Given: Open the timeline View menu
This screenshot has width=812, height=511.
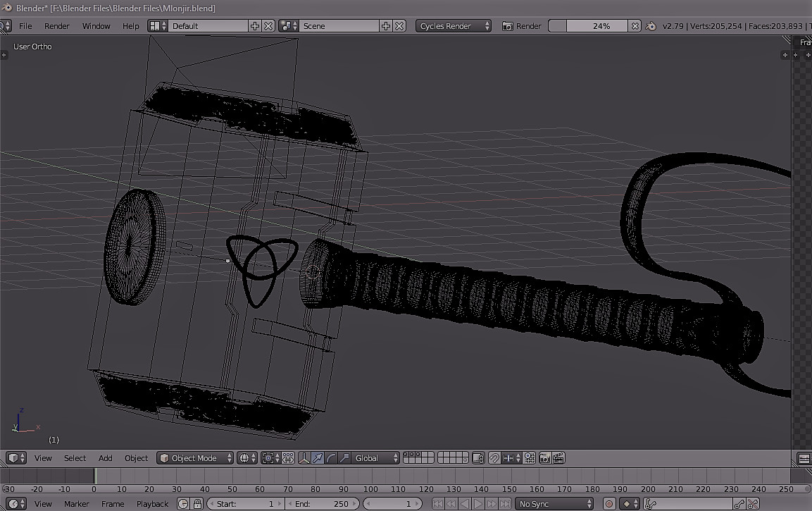Looking at the screenshot, I should (43, 504).
